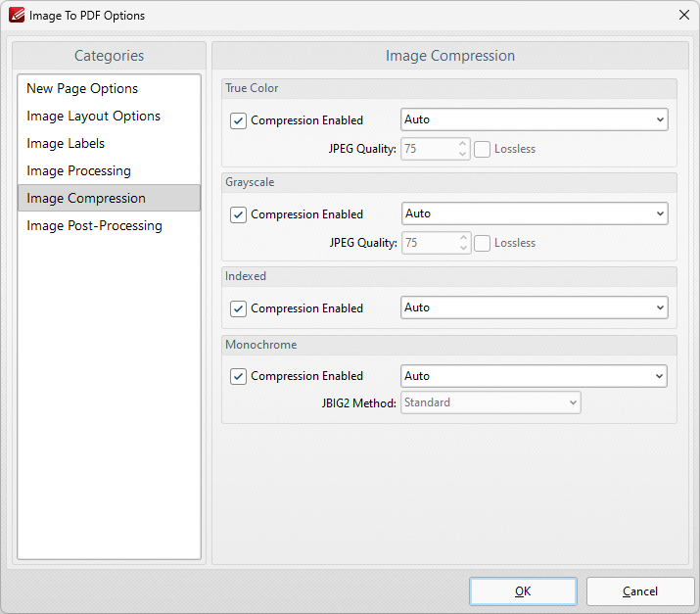Open the True Color compression Auto dropdown
Screen dimensions: 700x614
point(535,119)
